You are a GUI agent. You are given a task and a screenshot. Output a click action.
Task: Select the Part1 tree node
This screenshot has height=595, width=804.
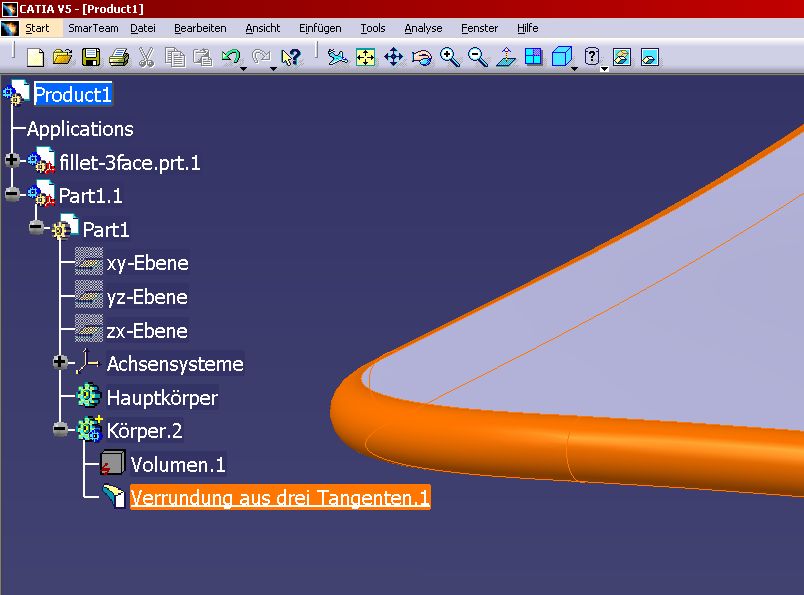point(106,230)
